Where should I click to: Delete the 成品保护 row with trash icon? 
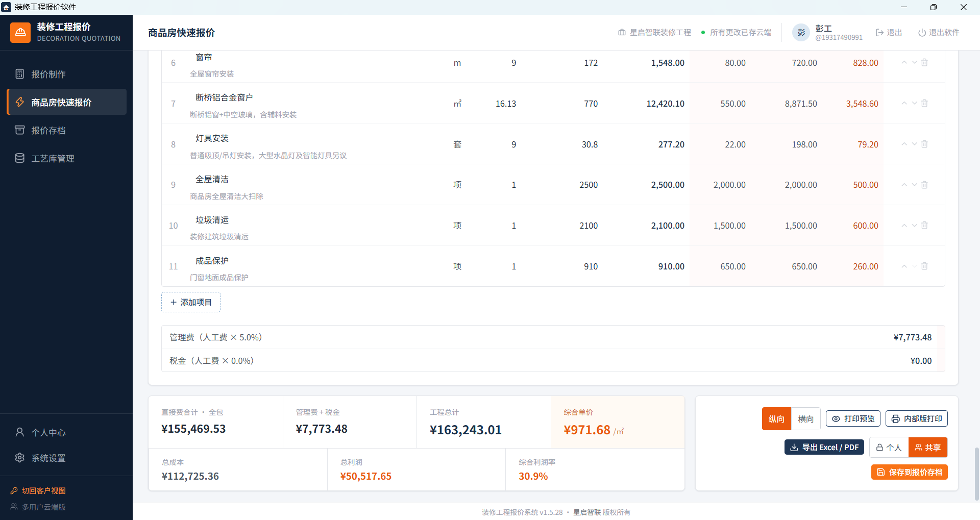pyautogui.click(x=924, y=266)
